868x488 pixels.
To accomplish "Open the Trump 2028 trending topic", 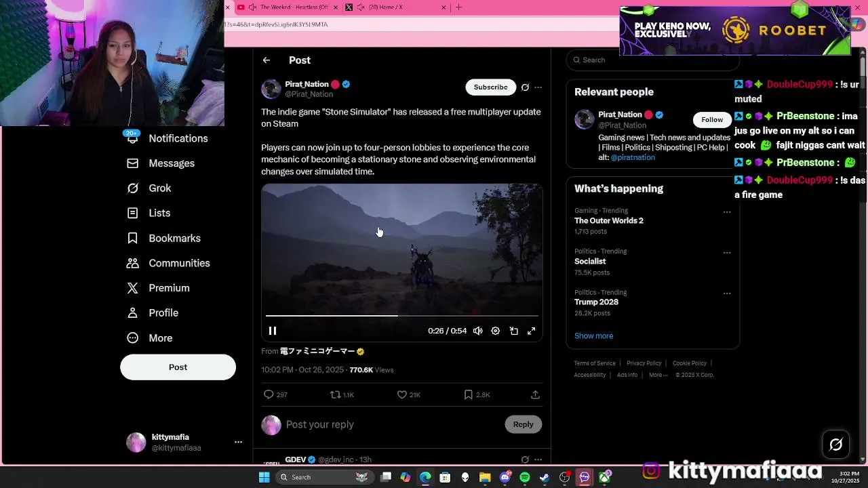I will pos(596,302).
